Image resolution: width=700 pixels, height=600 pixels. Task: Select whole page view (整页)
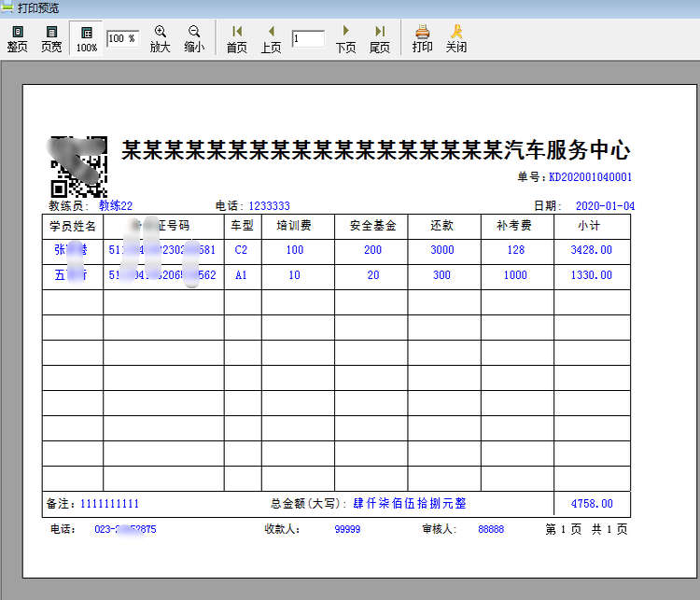point(18,39)
